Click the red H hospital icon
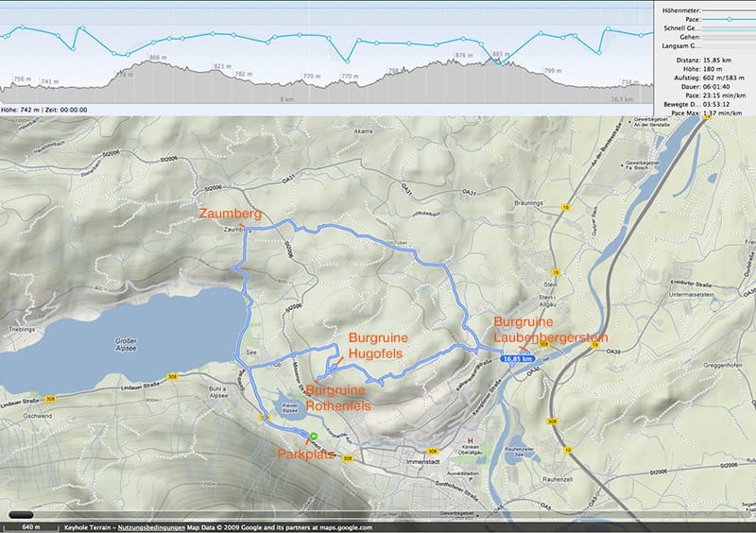The image size is (756, 533). [x=471, y=441]
